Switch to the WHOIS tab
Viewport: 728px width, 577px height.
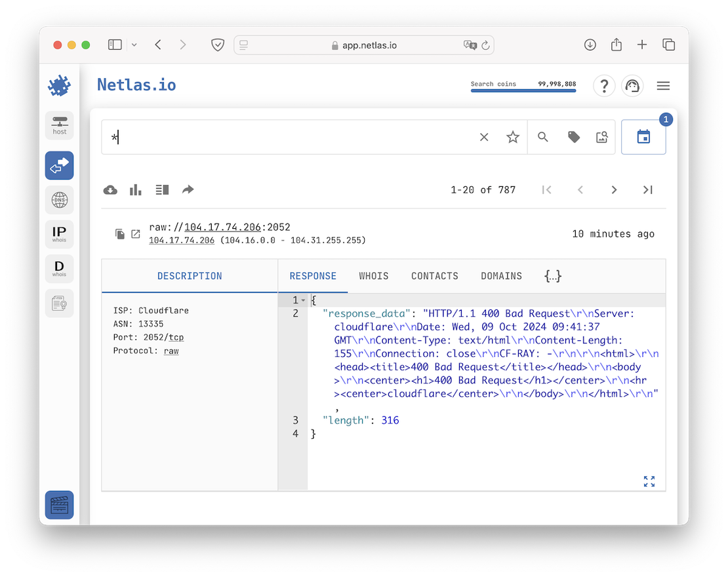coord(374,276)
